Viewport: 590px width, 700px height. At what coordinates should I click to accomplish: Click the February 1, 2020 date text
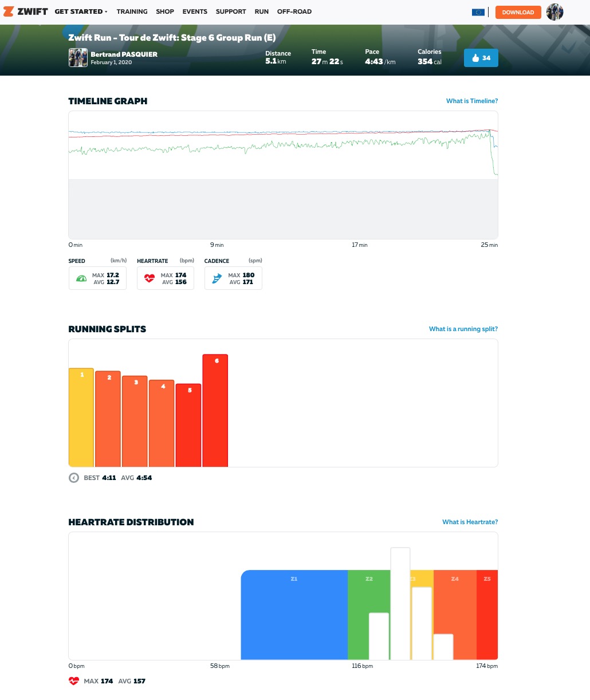(111, 62)
